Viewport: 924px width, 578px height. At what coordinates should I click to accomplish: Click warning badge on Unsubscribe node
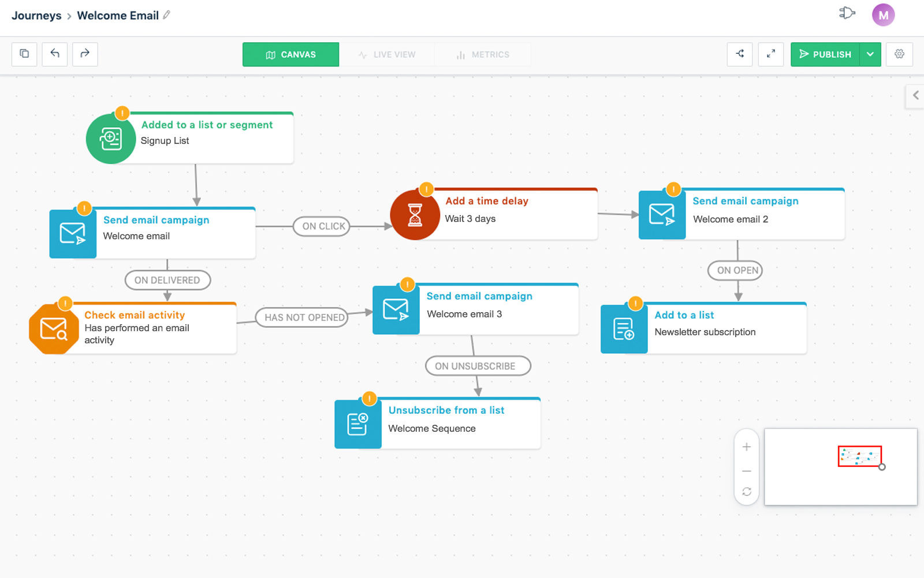point(369,399)
